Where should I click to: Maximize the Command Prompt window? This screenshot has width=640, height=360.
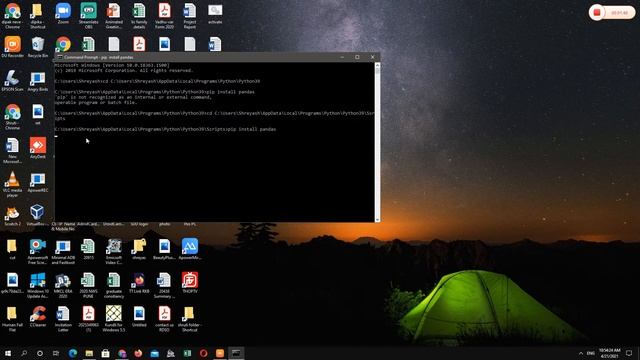pos(357,57)
